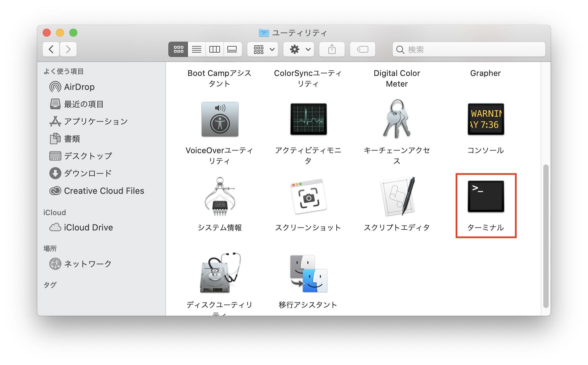Switch to column view

[215, 49]
